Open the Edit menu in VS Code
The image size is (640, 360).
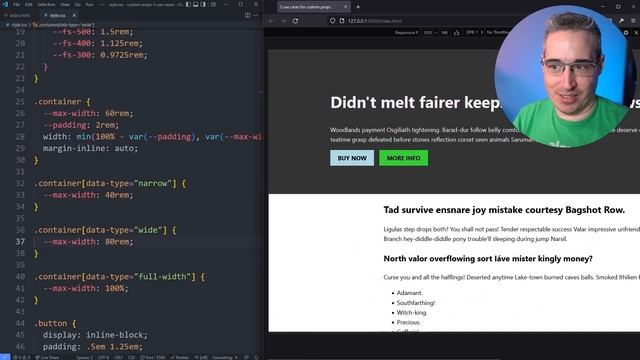[x=29, y=4]
